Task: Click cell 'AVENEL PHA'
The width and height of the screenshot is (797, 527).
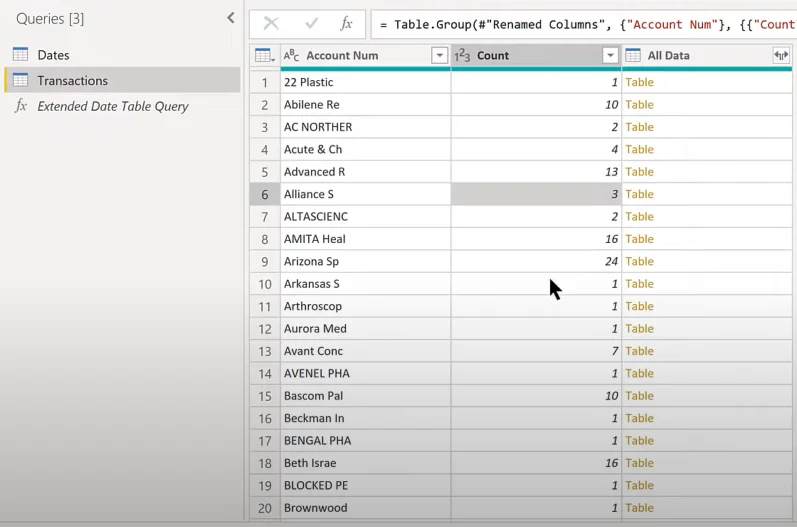Action: (365, 373)
